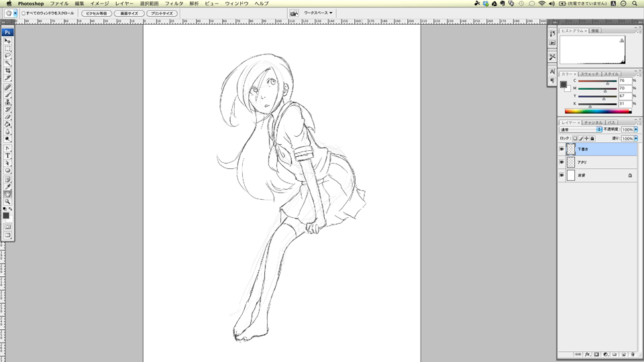
Task: Hide the 下書き layer
Action: [x=561, y=149]
